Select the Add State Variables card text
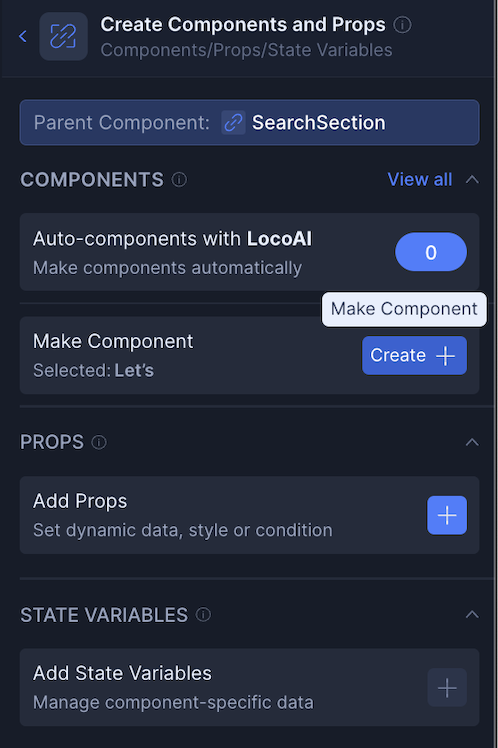This screenshot has width=498, height=748. 173,687
